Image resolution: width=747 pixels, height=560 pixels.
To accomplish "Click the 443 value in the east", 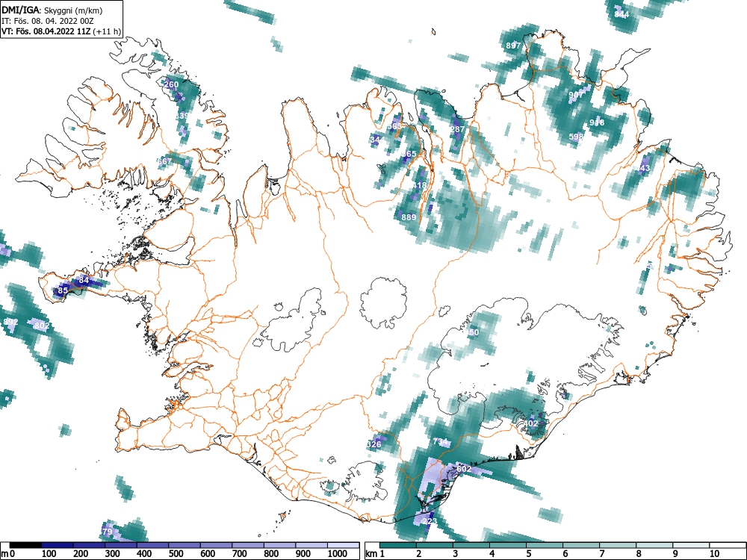I will (642, 168).
